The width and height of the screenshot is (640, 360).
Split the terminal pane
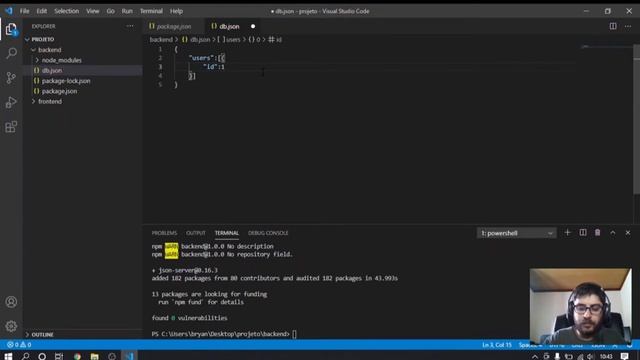[x=583, y=233]
